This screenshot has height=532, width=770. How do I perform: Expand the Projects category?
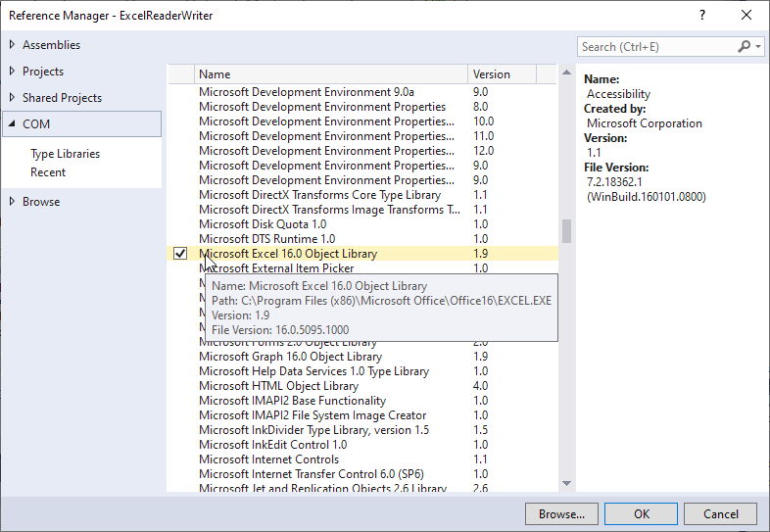coord(12,72)
